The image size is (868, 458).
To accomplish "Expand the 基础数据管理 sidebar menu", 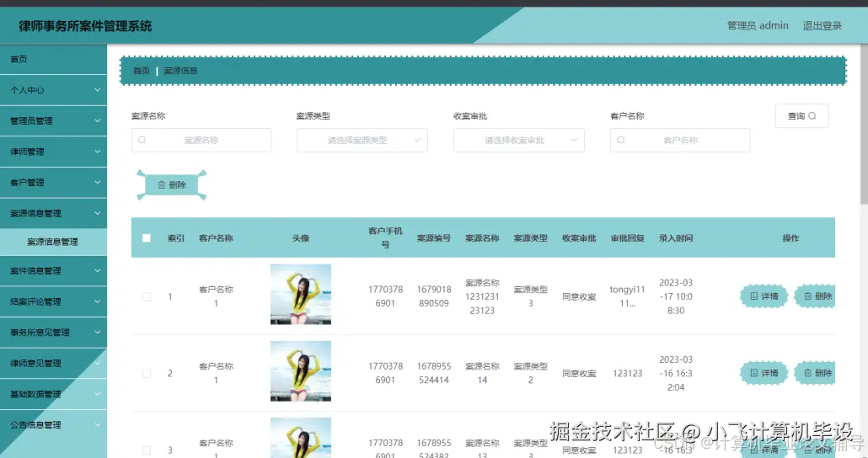I will point(53,394).
